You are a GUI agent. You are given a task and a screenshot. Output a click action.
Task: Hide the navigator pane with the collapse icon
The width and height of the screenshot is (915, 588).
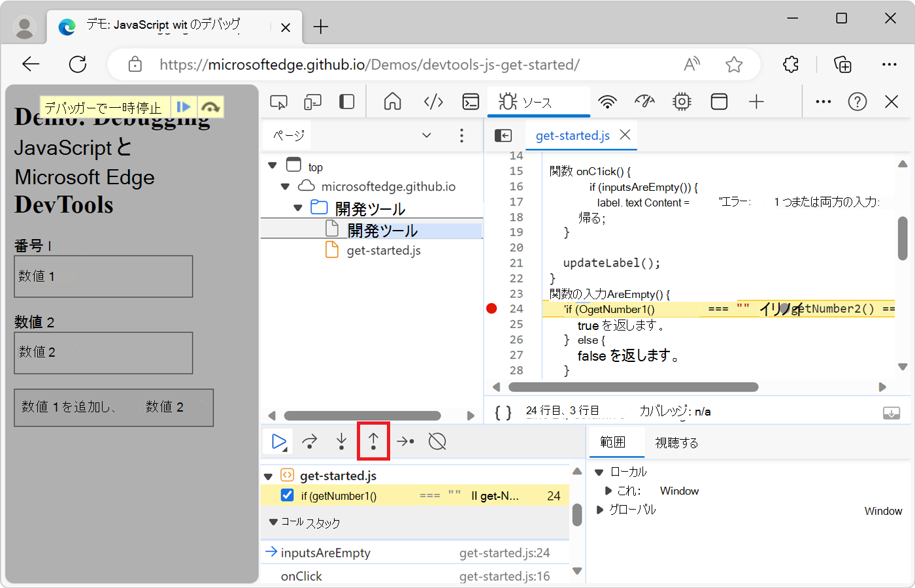(503, 135)
